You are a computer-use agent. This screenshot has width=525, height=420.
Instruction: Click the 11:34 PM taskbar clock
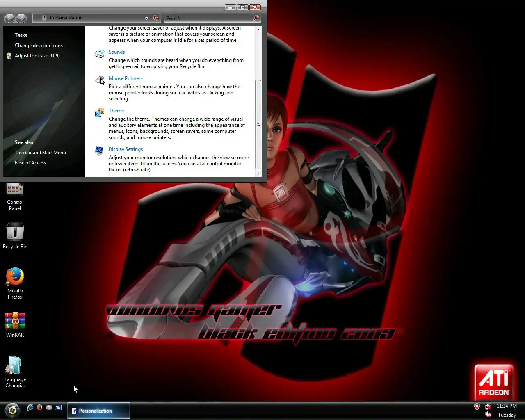point(507,406)
